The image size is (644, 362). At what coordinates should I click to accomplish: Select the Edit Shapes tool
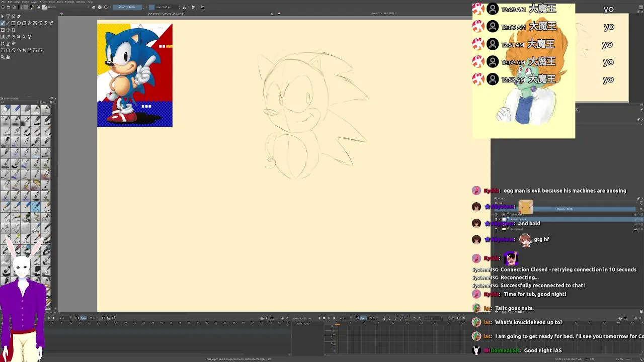tap(14, 16)
